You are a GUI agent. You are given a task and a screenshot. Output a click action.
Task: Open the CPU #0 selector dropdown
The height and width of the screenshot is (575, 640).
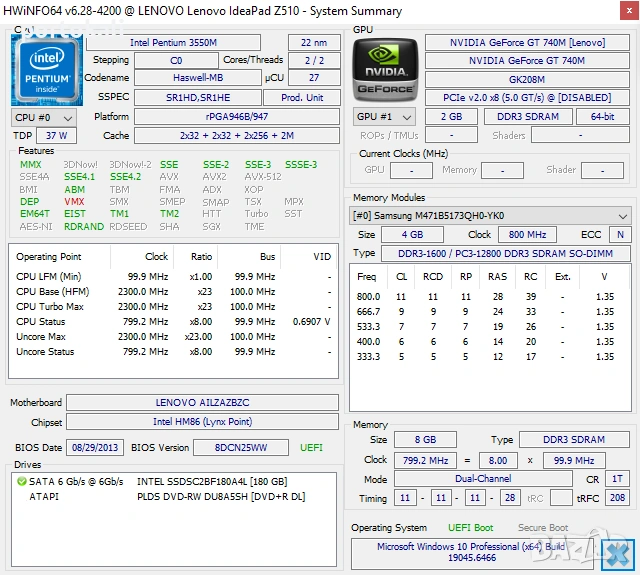(40, 117)
